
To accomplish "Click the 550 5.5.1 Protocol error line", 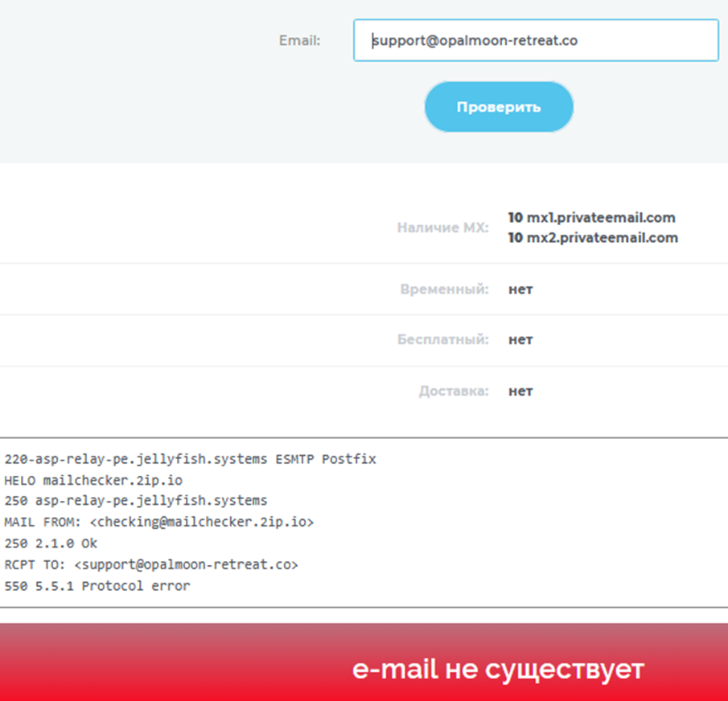I will pyautogui.click(x=97, y=586).
